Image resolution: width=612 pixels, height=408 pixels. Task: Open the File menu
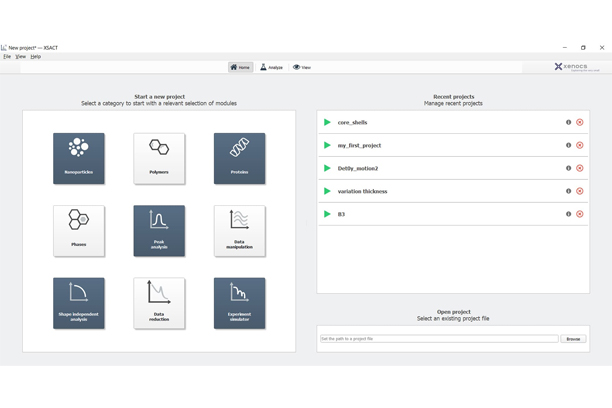(7, 57)
